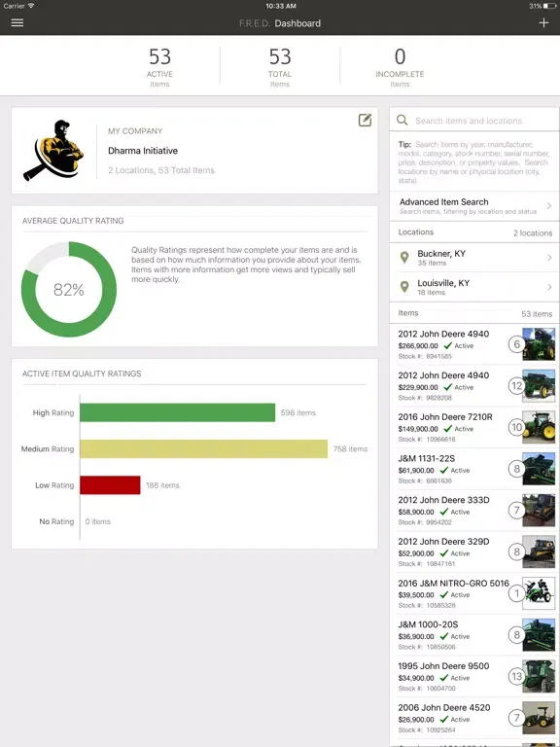Select 53 Total items counter

pos(280,67)
